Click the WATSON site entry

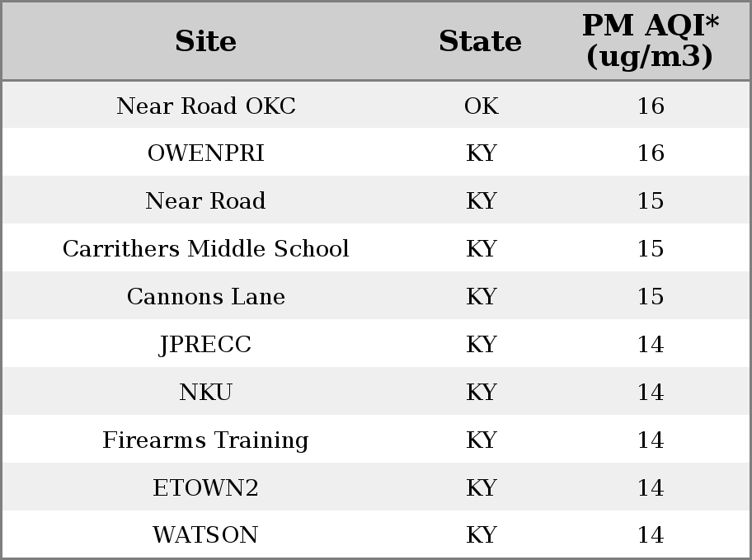tap(205, 534)
